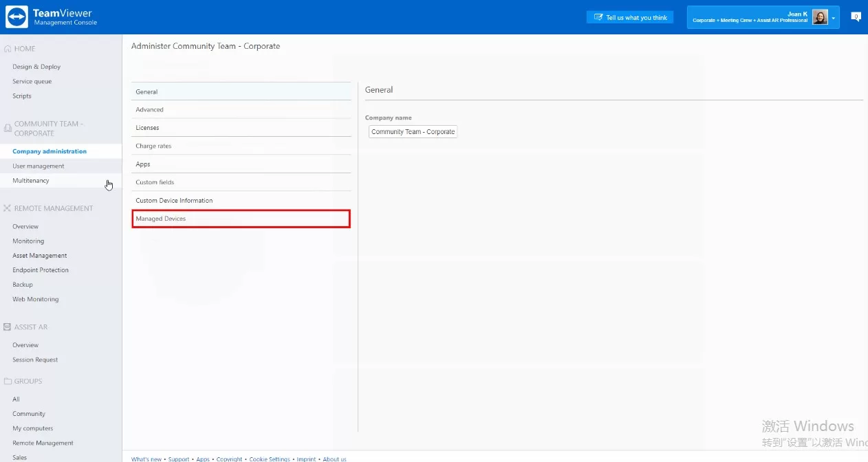Click the Groups folder icon
Screen dimensions: 868x462
[8, 382]
